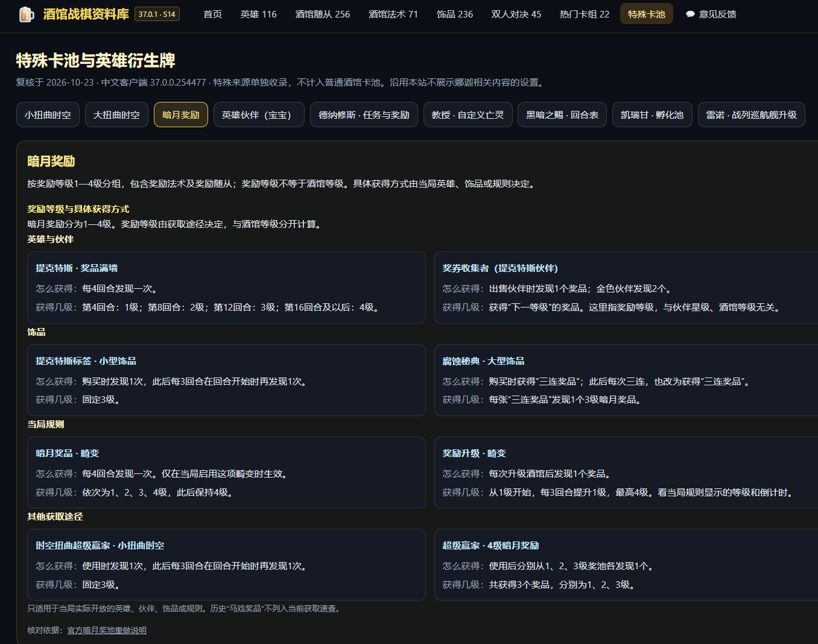
Task: Open 双人对决 45 page
Action: 516,14
